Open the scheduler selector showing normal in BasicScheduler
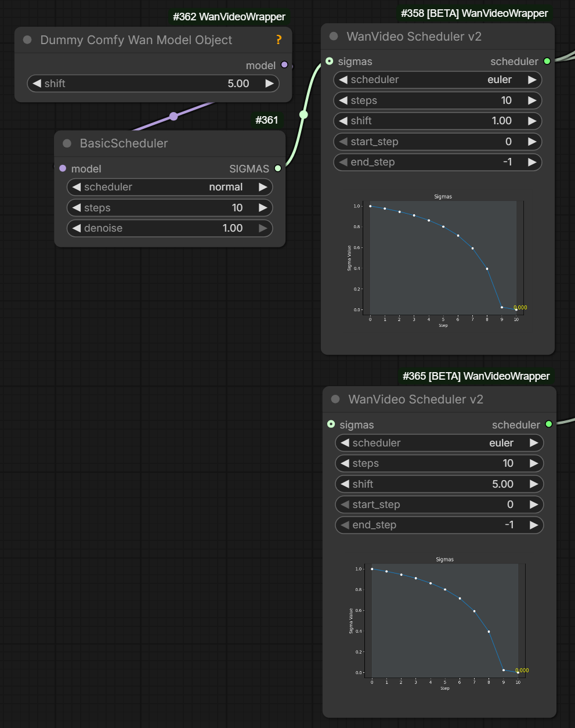 169,187
